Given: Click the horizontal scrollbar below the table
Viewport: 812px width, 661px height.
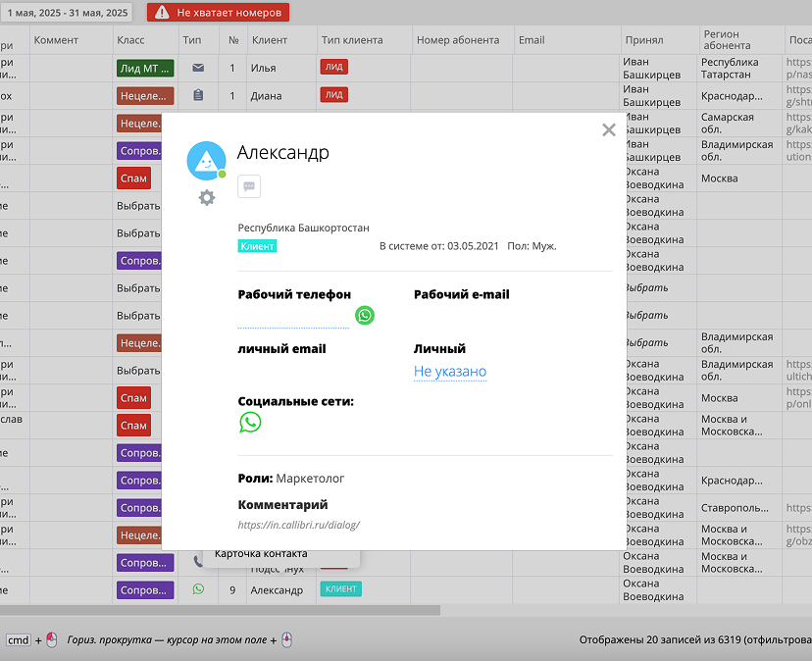Looking at the screenshot, I should click(220, 610).
